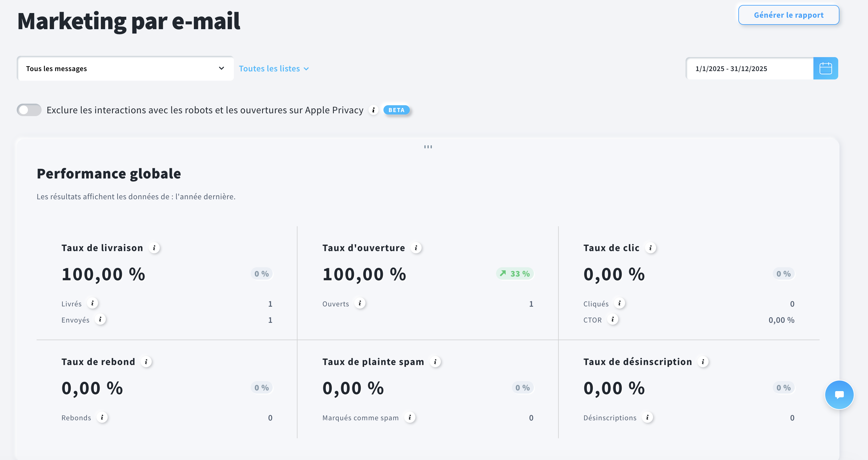Show info for Taux de rebond
Viewport: 868px width, 460px height.
click(146, 362)
